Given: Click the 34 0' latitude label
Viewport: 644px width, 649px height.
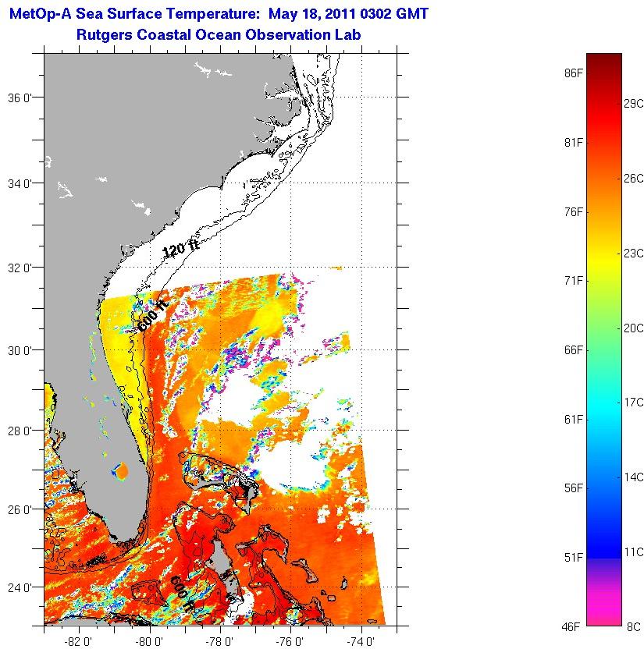Looking at the screenshot, I should pyautogui.click(x=20, y=183).
